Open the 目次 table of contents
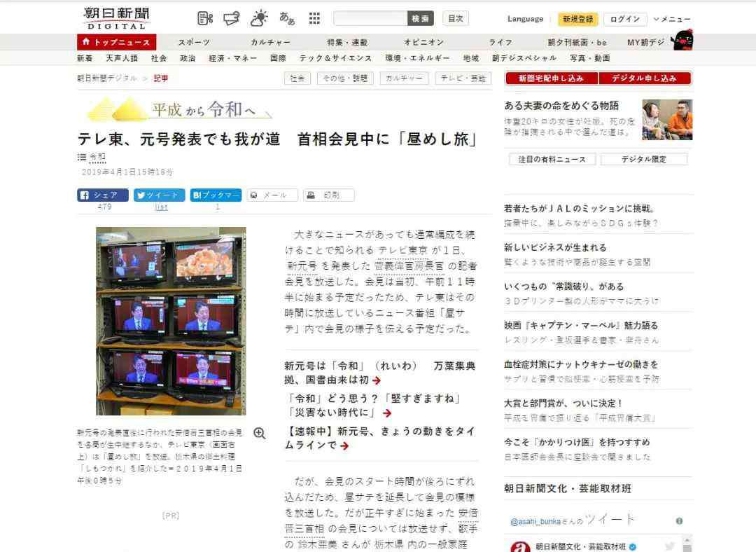Screen dimensions: 756x552 pyautogui.click(x=456, y=18)
